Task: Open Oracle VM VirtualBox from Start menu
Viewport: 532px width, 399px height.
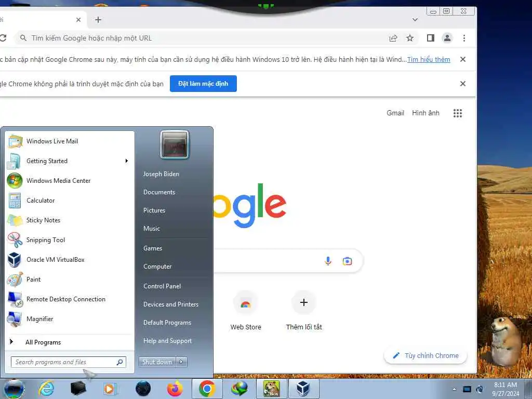Action: 70,260
